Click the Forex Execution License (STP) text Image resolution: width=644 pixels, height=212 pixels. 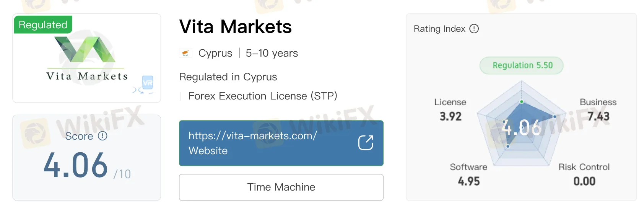click(262, 96)
